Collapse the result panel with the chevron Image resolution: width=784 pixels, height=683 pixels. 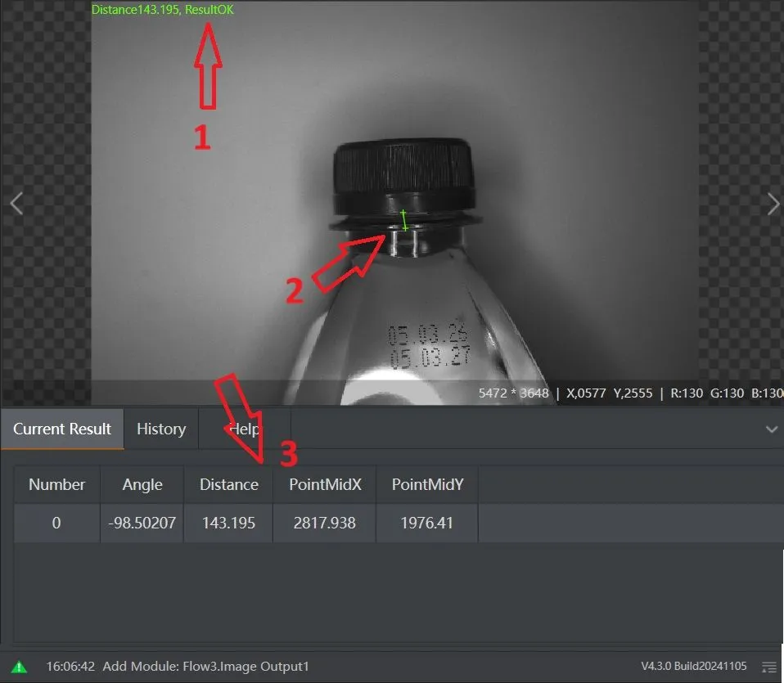pyautogui.click(x=771, y=429)
